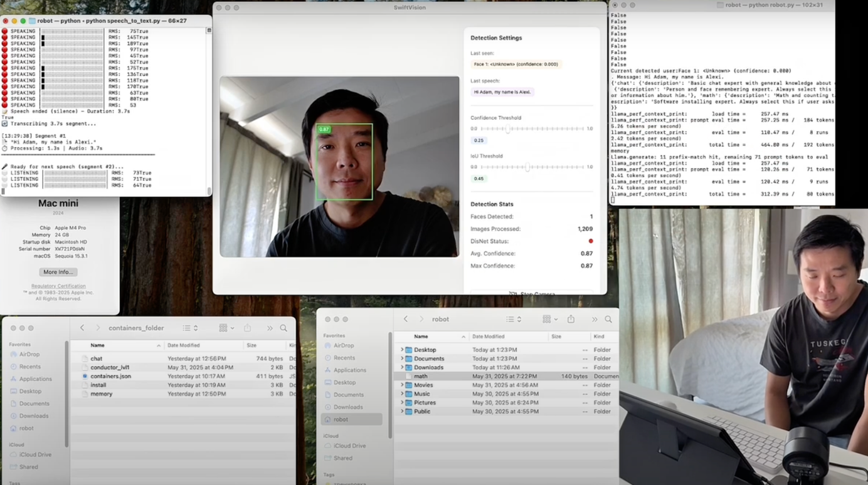Open group-by dropdown in robot window toolbar
This screenshot has width=868, height=485.
pos(550,320)
